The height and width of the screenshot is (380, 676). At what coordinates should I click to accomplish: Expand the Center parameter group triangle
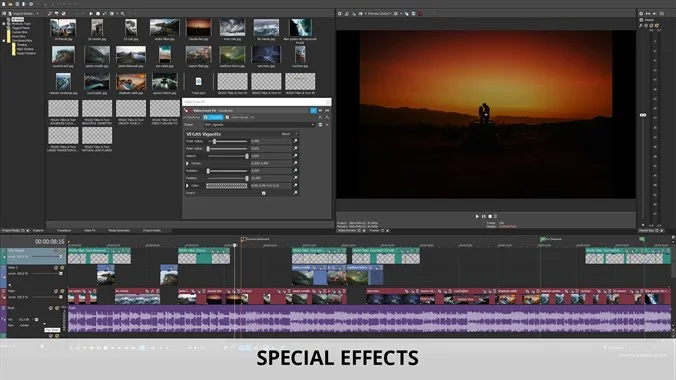click(x=187, y=163)
